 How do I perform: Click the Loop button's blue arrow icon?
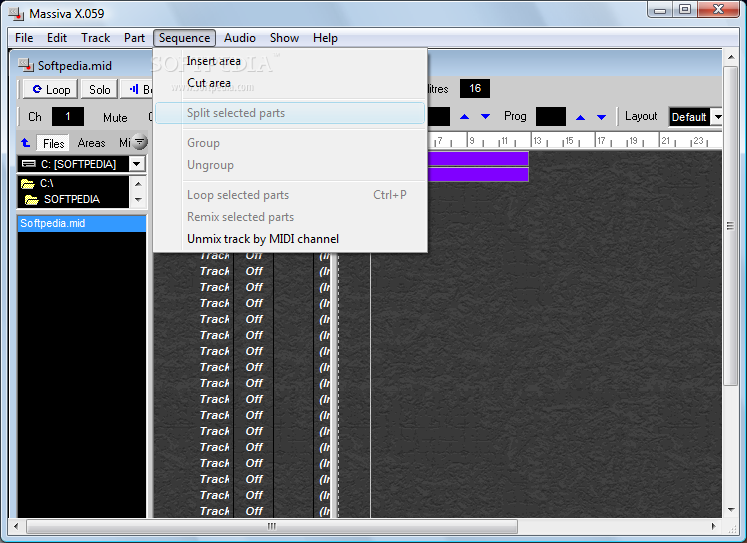(37, 89)
